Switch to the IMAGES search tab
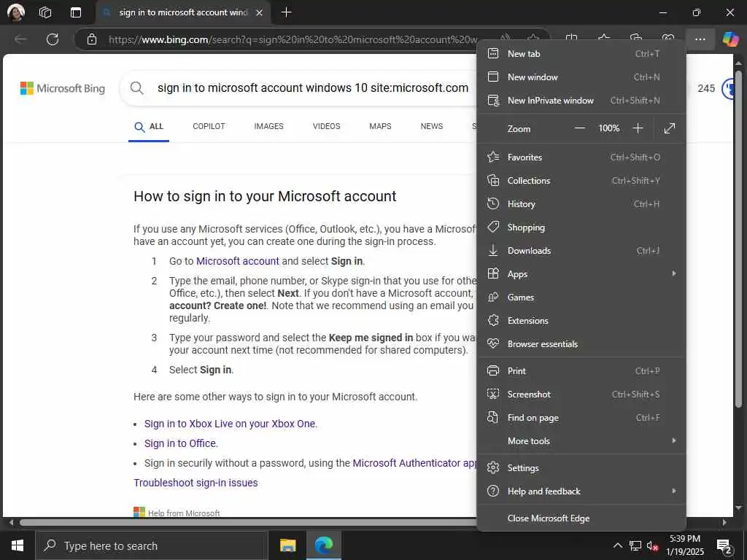The height and width of the screenshot is (560, 747). (268, 126)
